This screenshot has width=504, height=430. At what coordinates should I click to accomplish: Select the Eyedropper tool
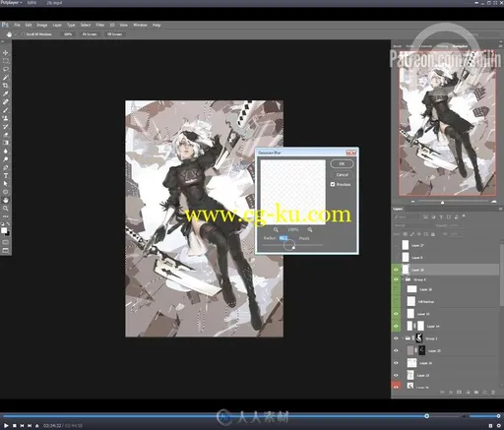(6, 93)
